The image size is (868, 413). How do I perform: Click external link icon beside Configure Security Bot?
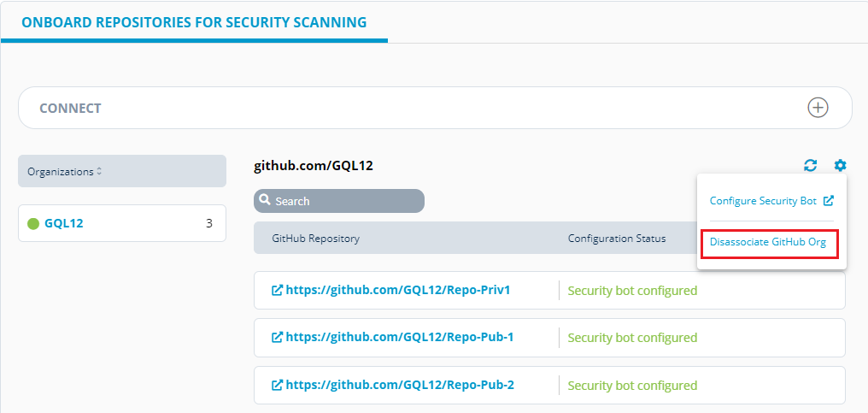click(828, 201)
